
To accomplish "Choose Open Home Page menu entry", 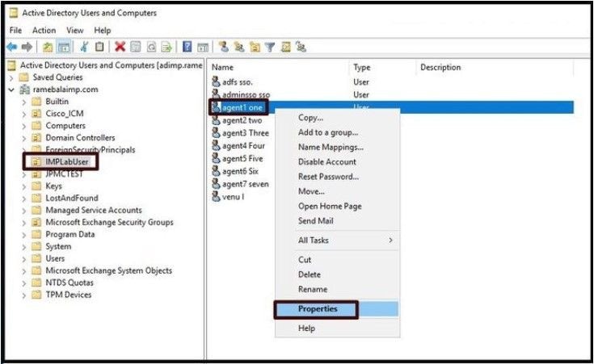I will (x=337, y=207).
